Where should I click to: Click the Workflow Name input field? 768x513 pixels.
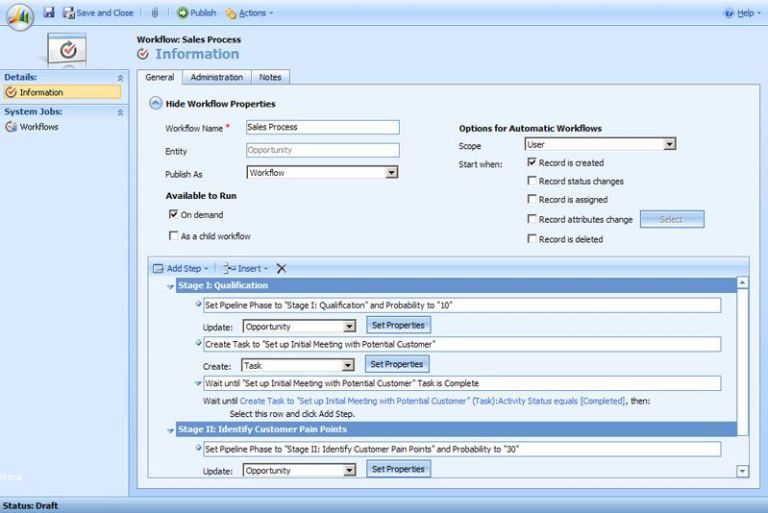(x=321, y=127)
